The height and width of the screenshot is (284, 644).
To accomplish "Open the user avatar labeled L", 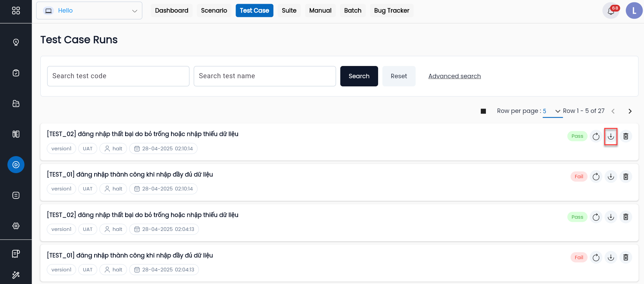I will [634, 11].
